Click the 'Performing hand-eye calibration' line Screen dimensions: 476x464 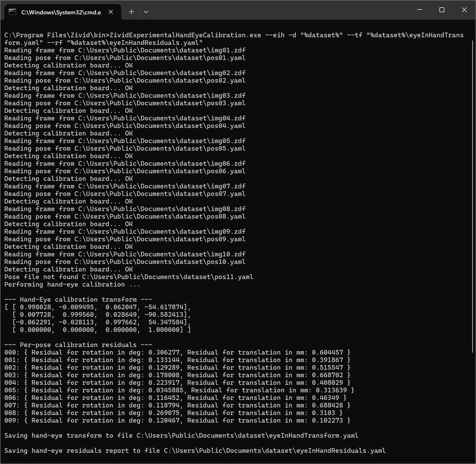(x=72, y=284)
